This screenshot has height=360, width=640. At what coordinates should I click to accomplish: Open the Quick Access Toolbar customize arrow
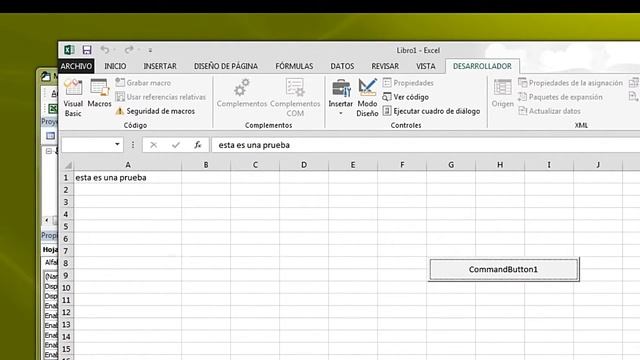pyautogui.click(x=150, y=50)
